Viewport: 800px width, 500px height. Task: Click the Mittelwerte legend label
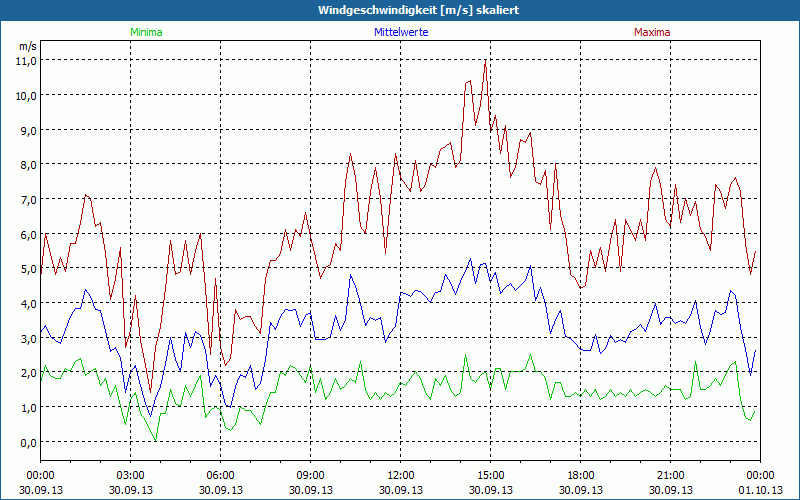401,32
